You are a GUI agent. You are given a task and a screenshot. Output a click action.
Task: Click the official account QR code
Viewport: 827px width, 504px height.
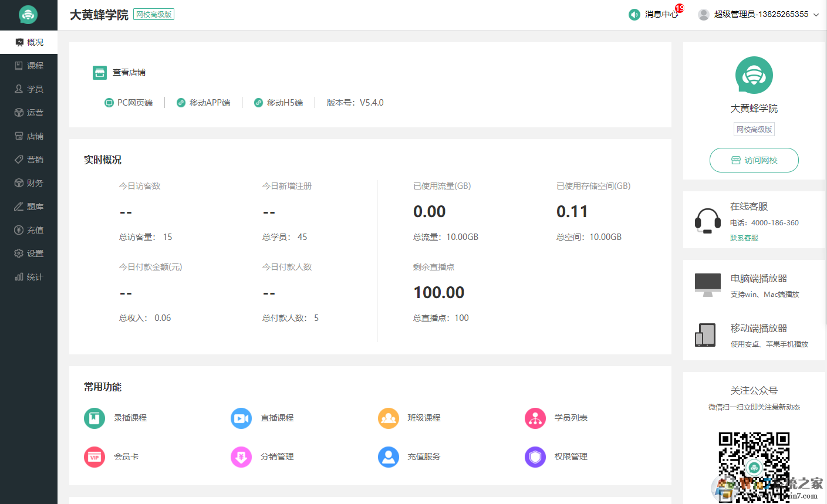point(754,466)
